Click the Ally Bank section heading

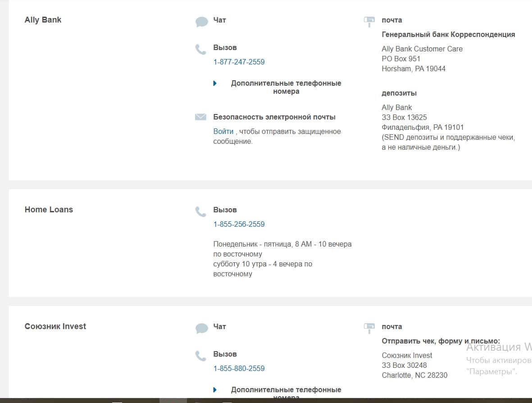click(43, 20)
